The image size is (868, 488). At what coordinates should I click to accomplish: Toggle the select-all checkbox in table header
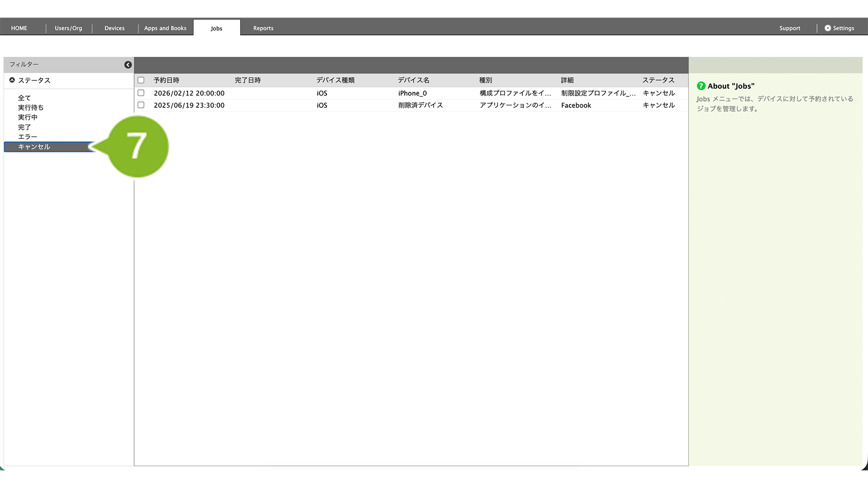click(141, 80)
